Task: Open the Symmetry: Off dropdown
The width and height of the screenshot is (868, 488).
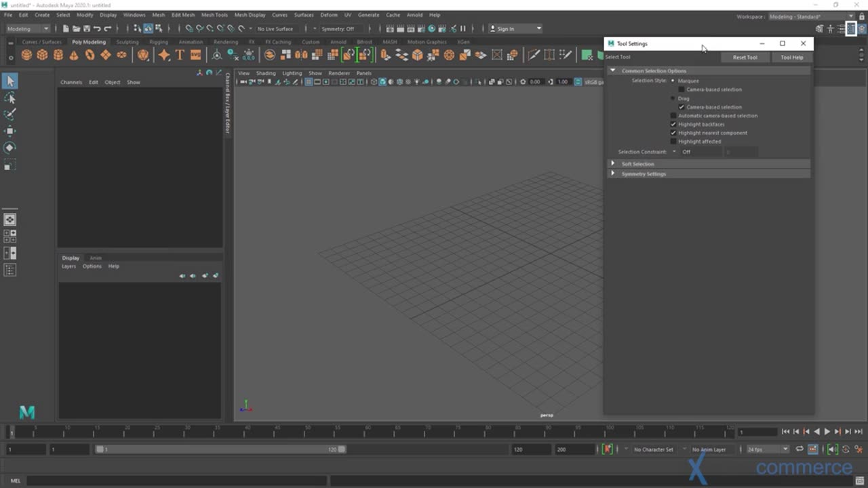Action: [x=338, y=28]
